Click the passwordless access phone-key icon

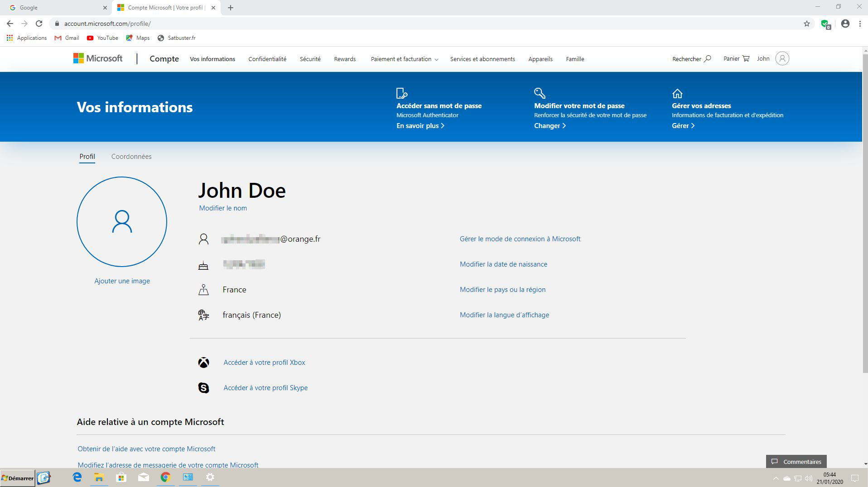click(x=401, y=93)
